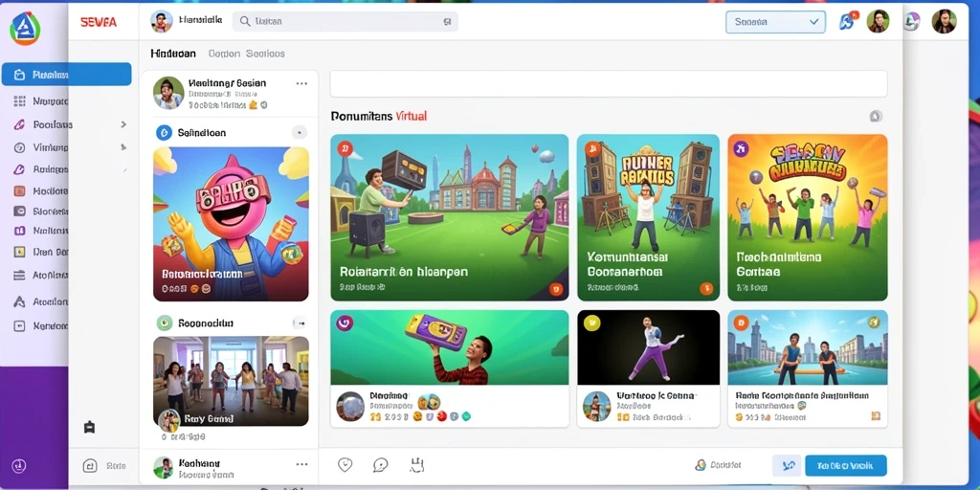Select the highlighted blue sidebar menu item
This screenshot has height=490, width=980.
(x=67, y=75)
